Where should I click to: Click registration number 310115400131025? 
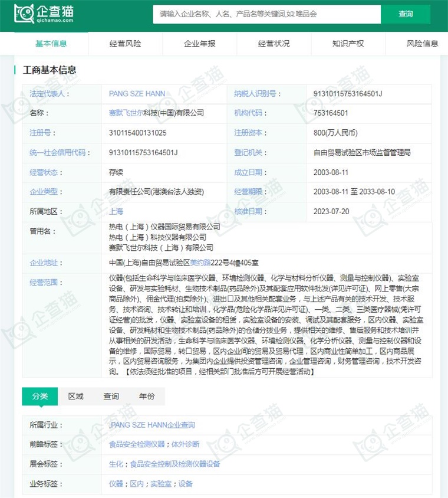[x=138, y=133]
